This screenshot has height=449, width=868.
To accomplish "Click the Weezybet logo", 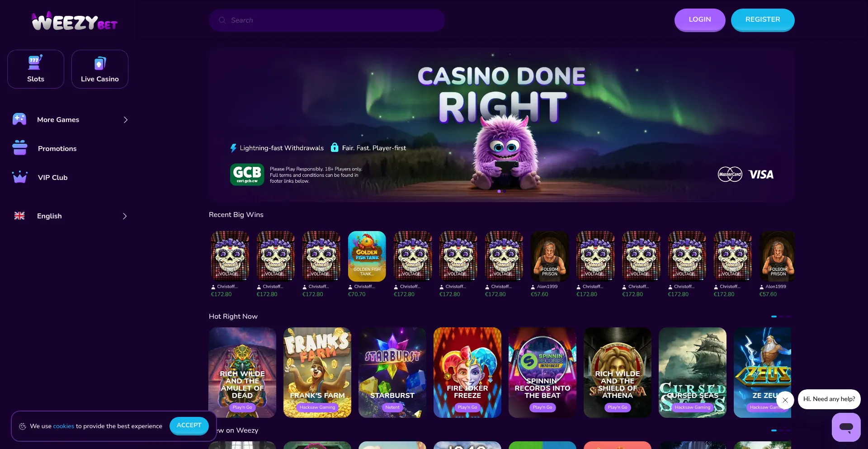I will [75, 21].
